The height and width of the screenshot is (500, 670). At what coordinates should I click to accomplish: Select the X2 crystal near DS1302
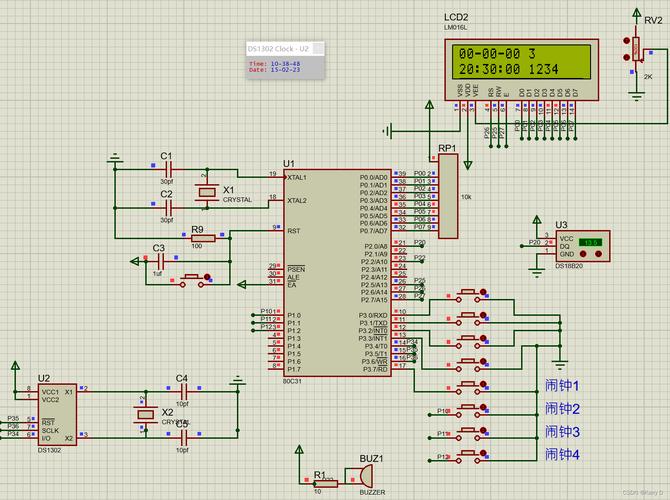pyautogui.click(x=146, y=414)
